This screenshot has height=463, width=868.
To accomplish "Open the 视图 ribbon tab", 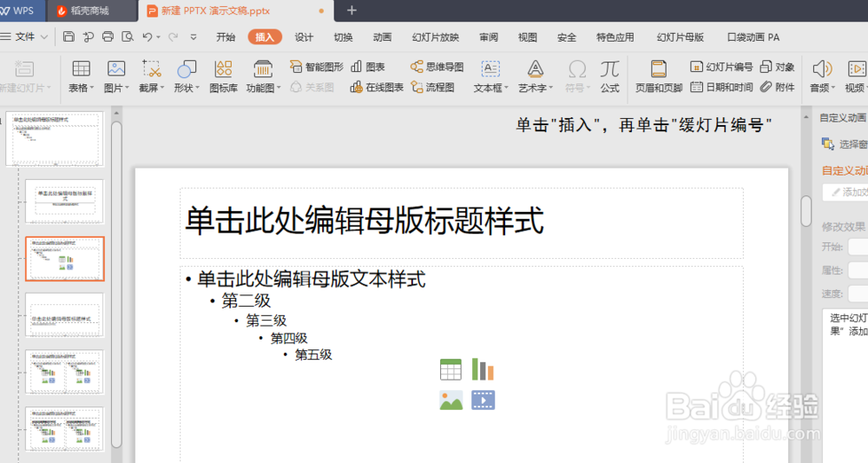I will 528,37.
